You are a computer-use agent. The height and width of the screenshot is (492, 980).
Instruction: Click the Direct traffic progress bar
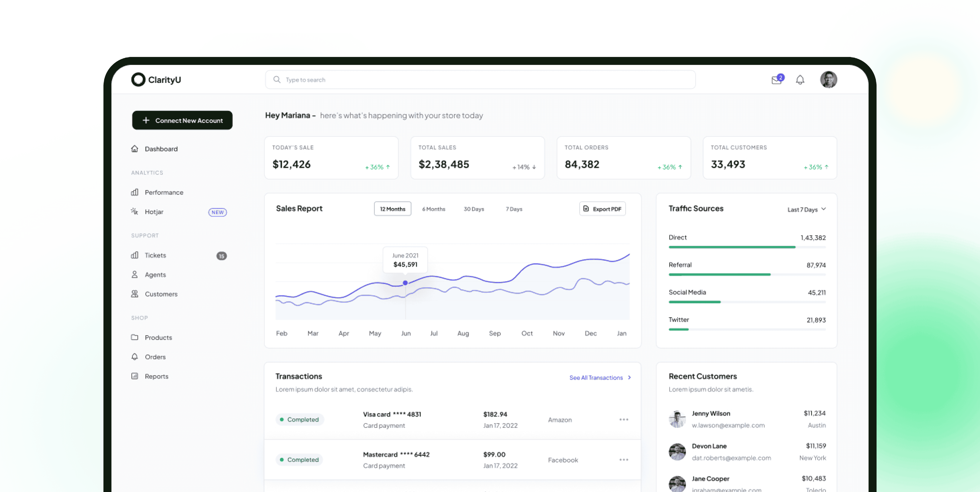coord(747,247)
